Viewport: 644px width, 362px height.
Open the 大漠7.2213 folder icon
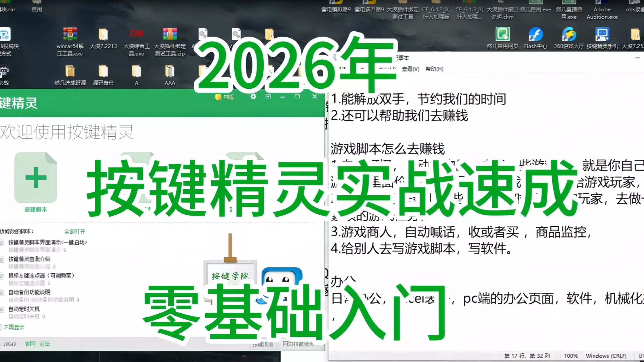[103, 38]
